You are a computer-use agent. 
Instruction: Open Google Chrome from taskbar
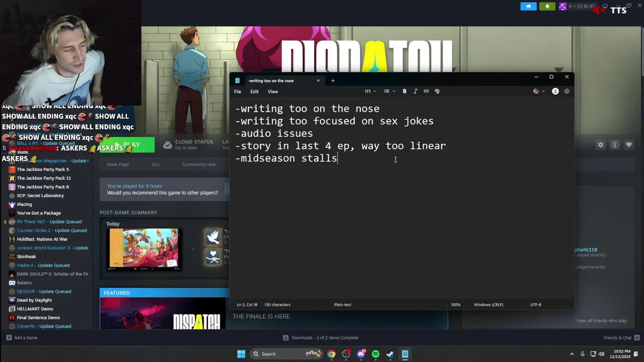pyautogui.click(x=332, y=354)
